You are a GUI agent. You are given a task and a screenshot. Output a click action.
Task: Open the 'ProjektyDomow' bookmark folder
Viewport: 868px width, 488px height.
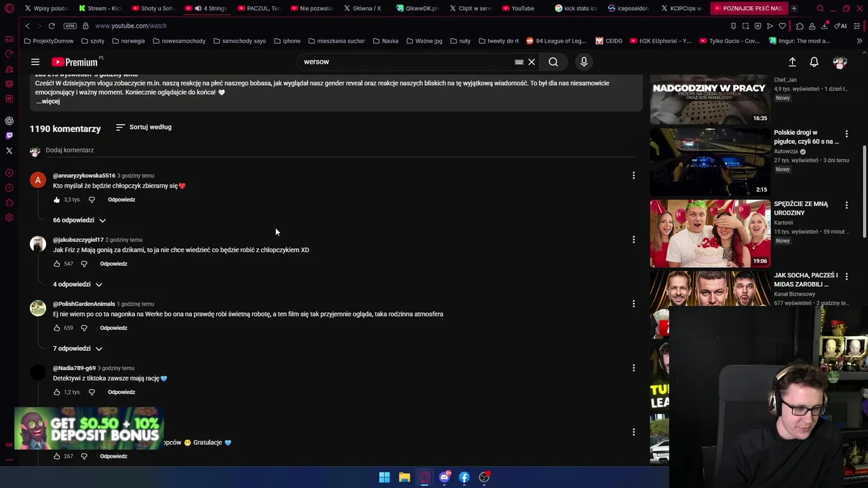(x=49, y=41)
